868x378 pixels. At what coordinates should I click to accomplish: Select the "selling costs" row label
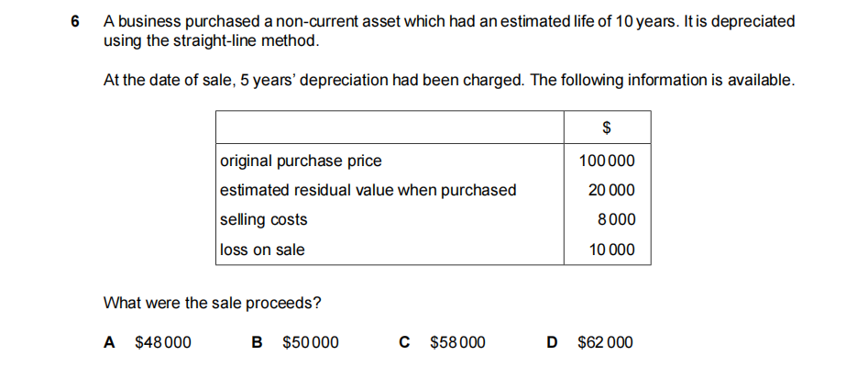pyautogui.click(x=264, y=220)
